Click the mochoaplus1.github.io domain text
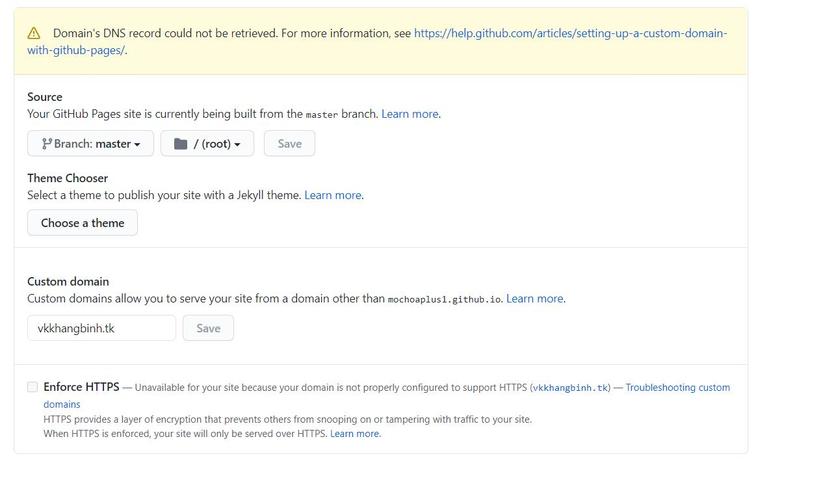 pyautogui.click(x=444, y=299)
